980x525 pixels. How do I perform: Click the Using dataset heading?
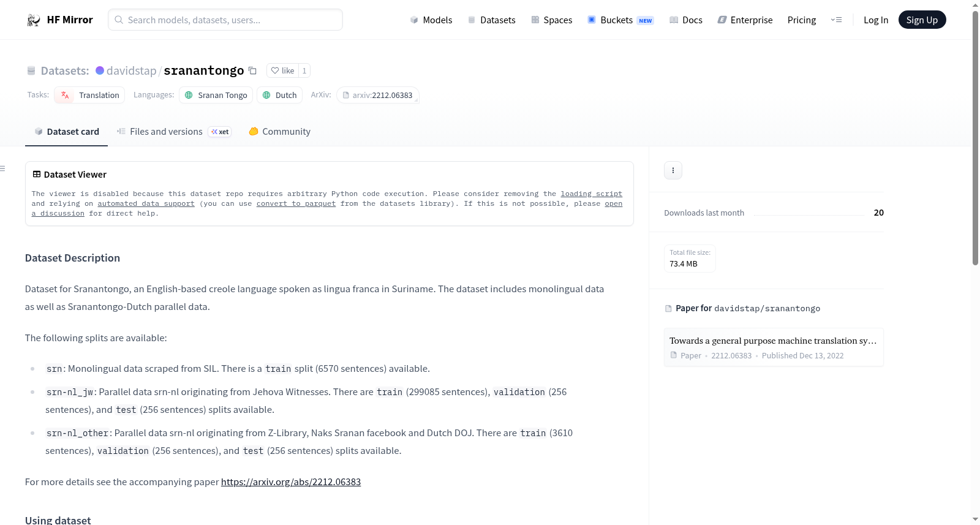coord(58,520)
